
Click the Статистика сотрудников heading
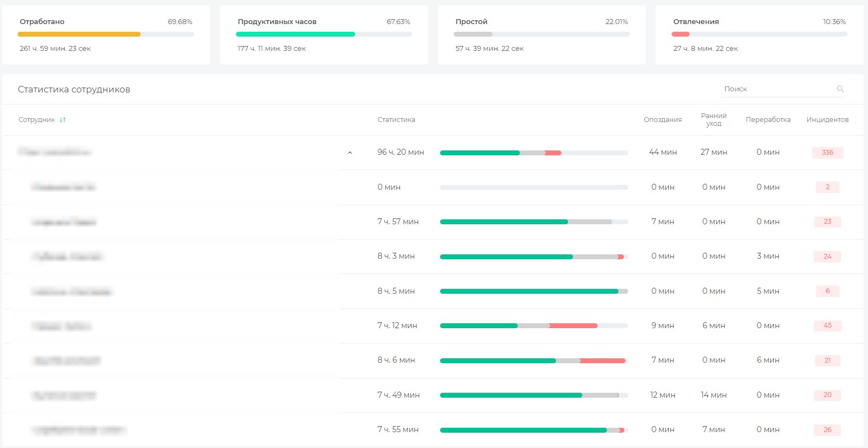point(74,90)
